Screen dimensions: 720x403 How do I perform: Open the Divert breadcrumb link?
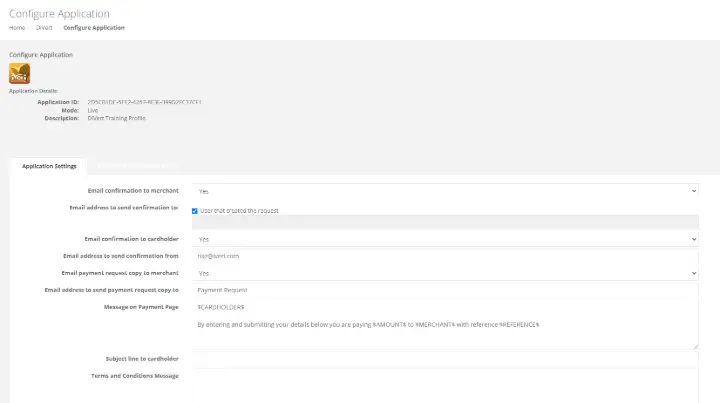click(44, 28)
